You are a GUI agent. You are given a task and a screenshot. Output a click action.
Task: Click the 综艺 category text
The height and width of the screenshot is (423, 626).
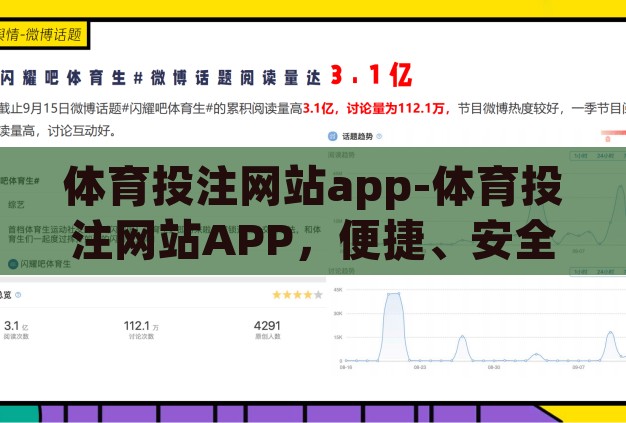click(16, 205)
